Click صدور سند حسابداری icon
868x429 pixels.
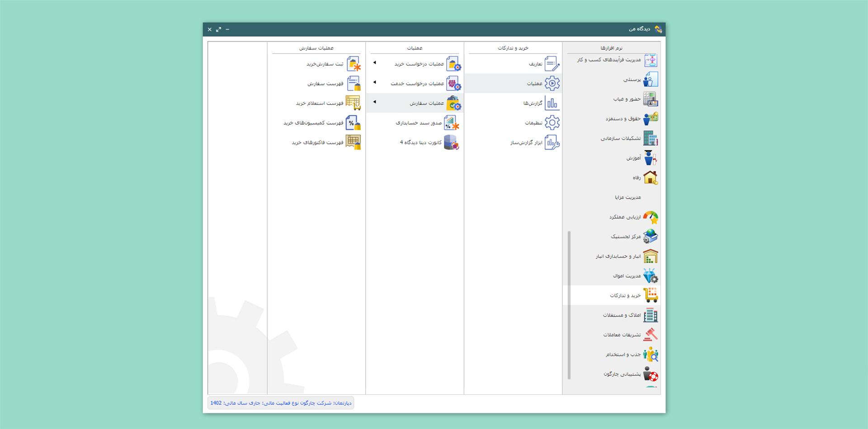(451, 123)
